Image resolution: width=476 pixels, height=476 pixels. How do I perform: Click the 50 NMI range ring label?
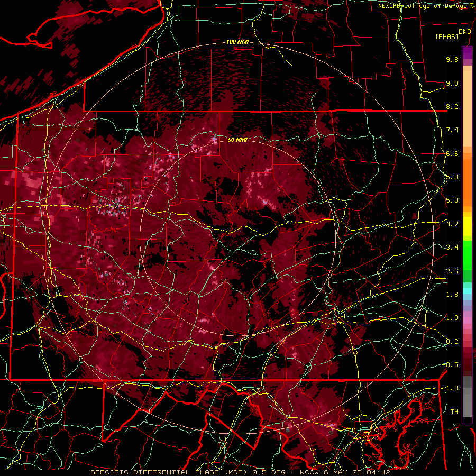coord(237,140)
